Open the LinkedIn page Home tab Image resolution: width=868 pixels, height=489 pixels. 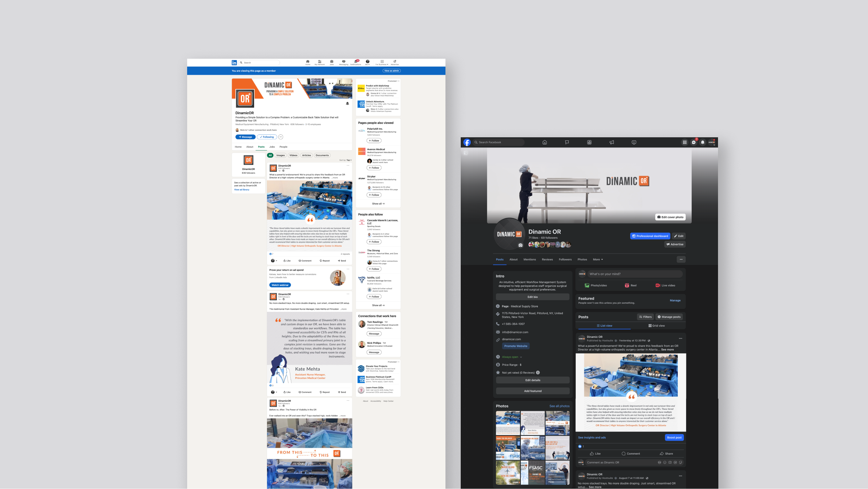238,147
